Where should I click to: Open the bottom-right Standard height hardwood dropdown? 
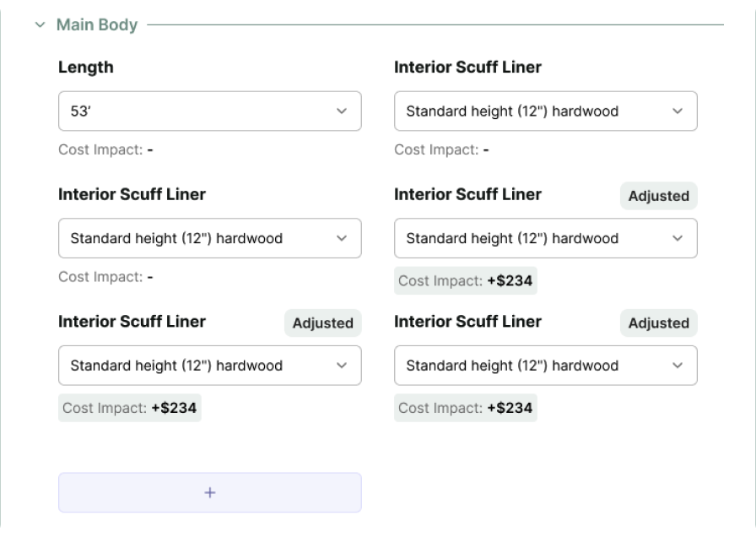coord(532,366)
